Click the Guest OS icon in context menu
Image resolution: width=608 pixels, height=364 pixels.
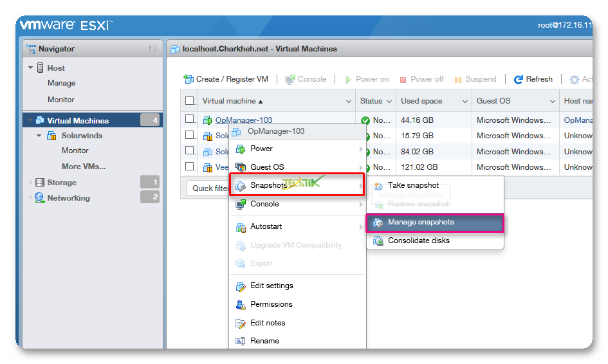(241, 167)
